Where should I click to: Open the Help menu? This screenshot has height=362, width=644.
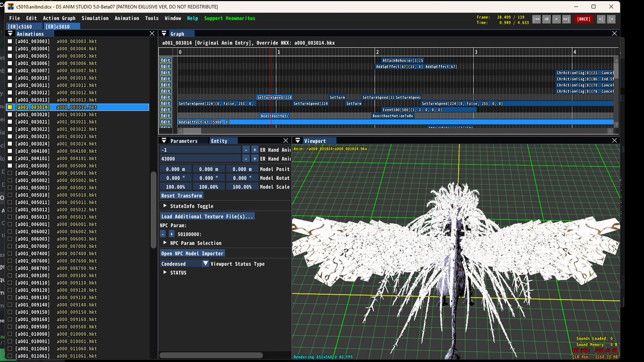pos(192,18)
